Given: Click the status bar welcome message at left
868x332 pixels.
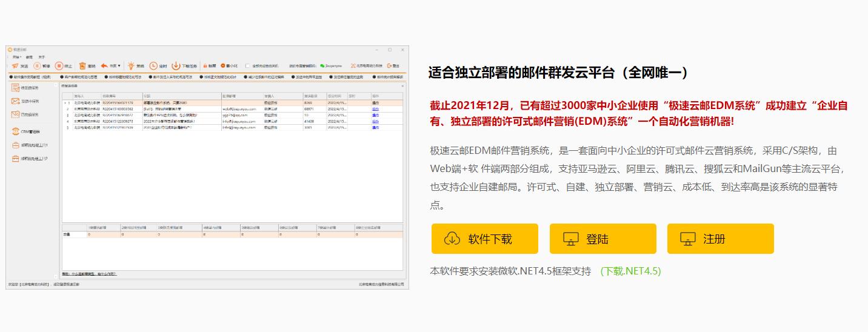Looking at the screenshot, I should (44, 284).
